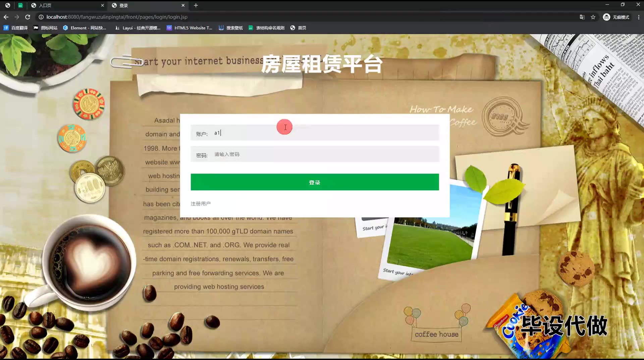The width and height of the screenshot is (644, 360).
Task: Close the 登录 tab
Action: tap(183, 5)
